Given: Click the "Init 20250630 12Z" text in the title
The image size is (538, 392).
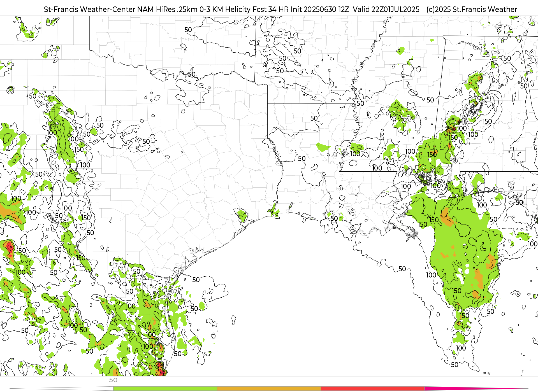Looking at the screenshot, I should (320, 10).
